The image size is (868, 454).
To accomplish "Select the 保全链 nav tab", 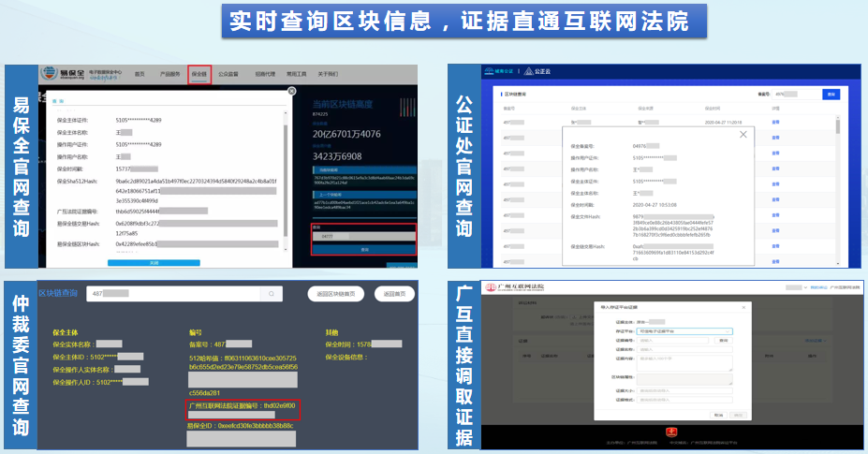I will tap(199, 74).
